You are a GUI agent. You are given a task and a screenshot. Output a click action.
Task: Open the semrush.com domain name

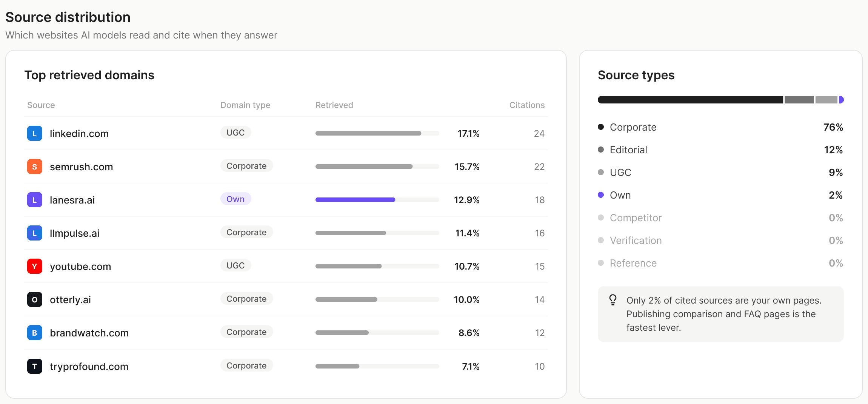[x=82, y=167]
